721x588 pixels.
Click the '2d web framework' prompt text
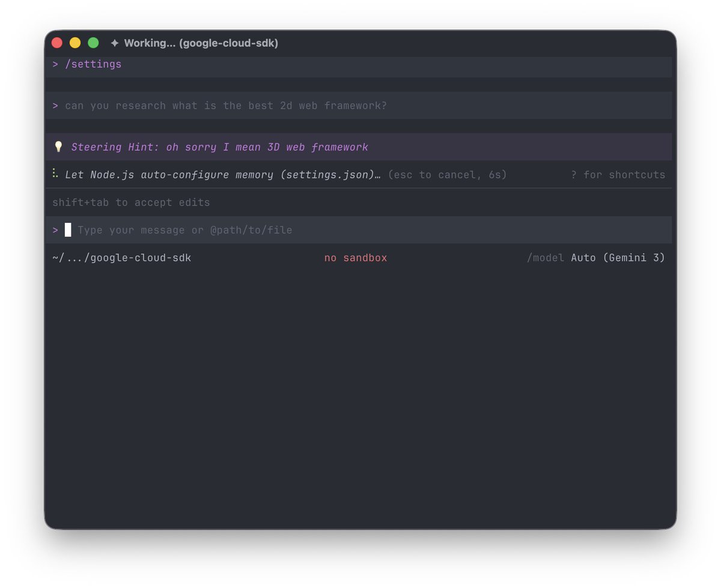[x=226, y=106]
